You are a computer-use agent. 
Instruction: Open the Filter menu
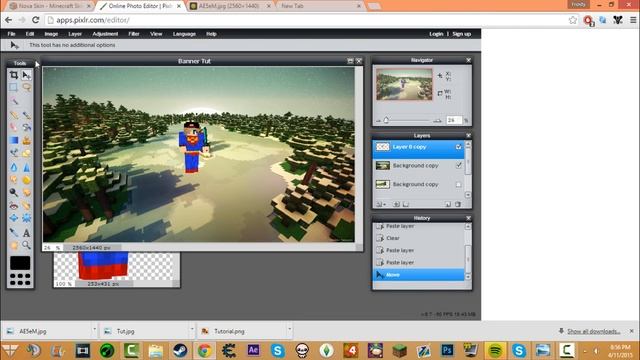(x=134, y=34)
